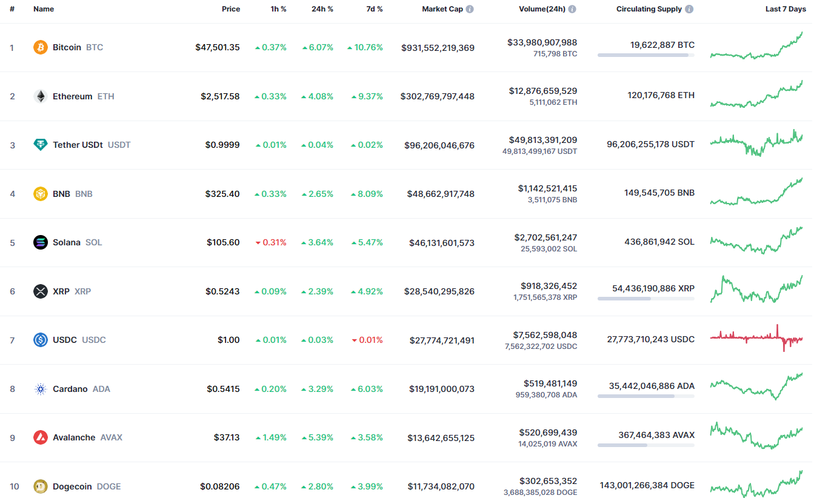
Task: Sort by the 24h % column header
Action: (322, 9)
